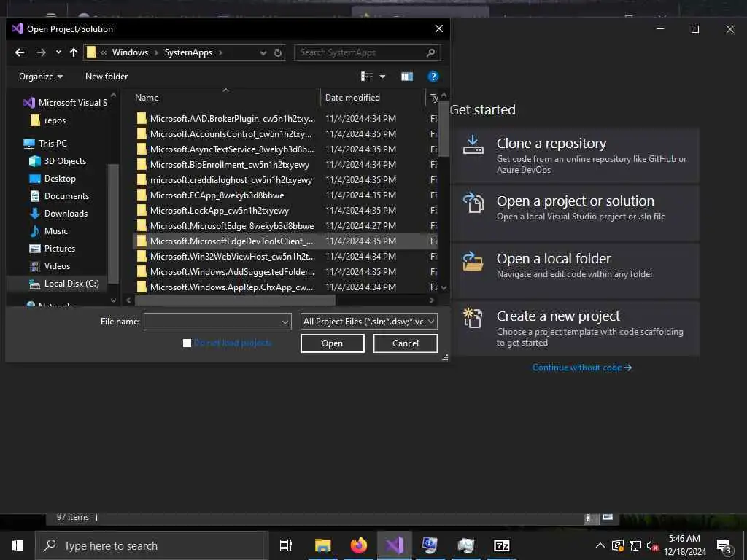Screen dimensions: 747x560
Task: Expand the File name dropdown arrow
Action: [285, 322]
